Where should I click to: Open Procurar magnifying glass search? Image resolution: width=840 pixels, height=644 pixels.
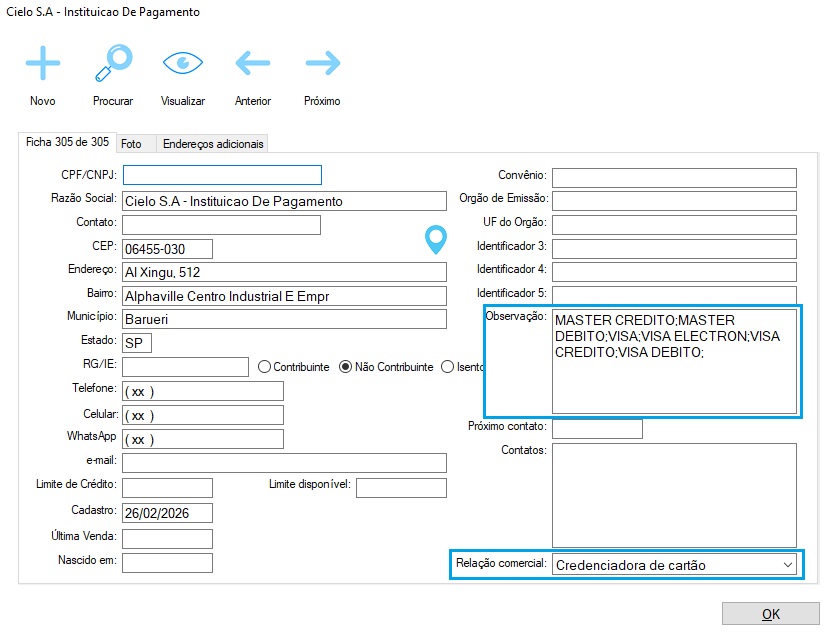(x=112, y=64)
